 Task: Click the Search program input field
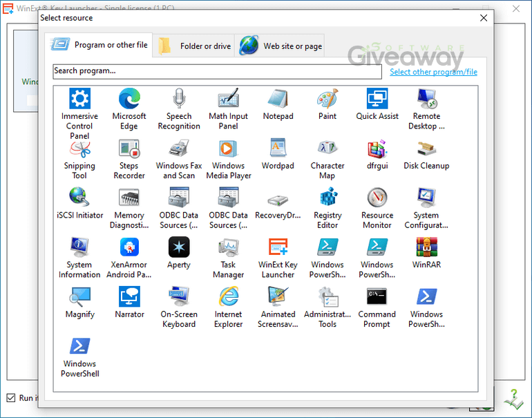(x=217, y=71)
